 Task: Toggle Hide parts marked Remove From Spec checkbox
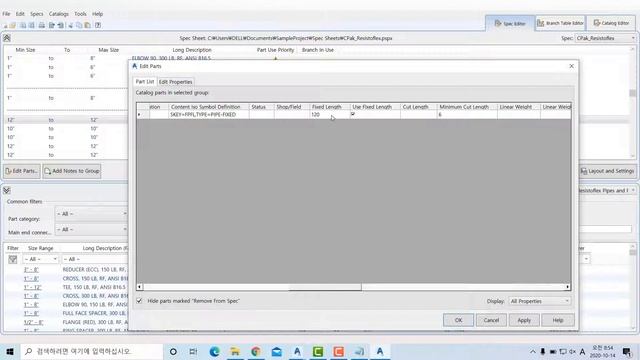pyautogui.click(x=139, y=301)
